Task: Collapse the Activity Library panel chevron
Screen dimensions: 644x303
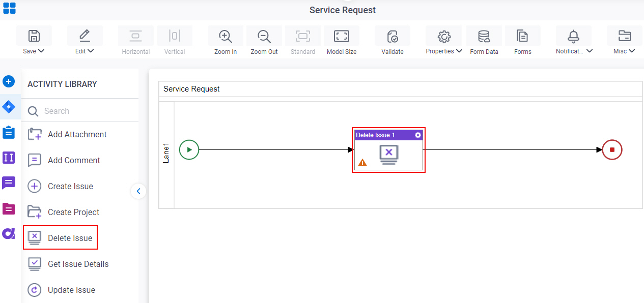Action: click(138, 191)
